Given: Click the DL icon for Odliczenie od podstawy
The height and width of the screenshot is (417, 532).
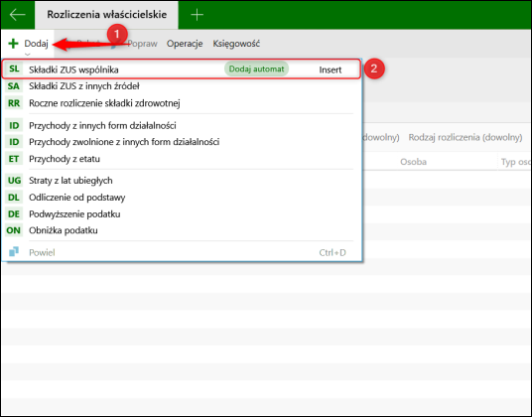Looking at the screenshot, I should coord(14,198).
